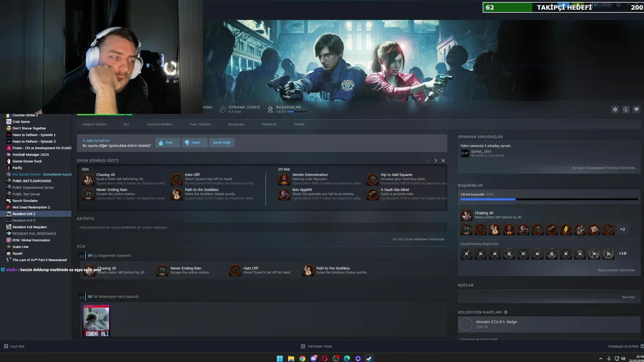
Task: Open the game settings gear icon
Action: coord(615,109)
